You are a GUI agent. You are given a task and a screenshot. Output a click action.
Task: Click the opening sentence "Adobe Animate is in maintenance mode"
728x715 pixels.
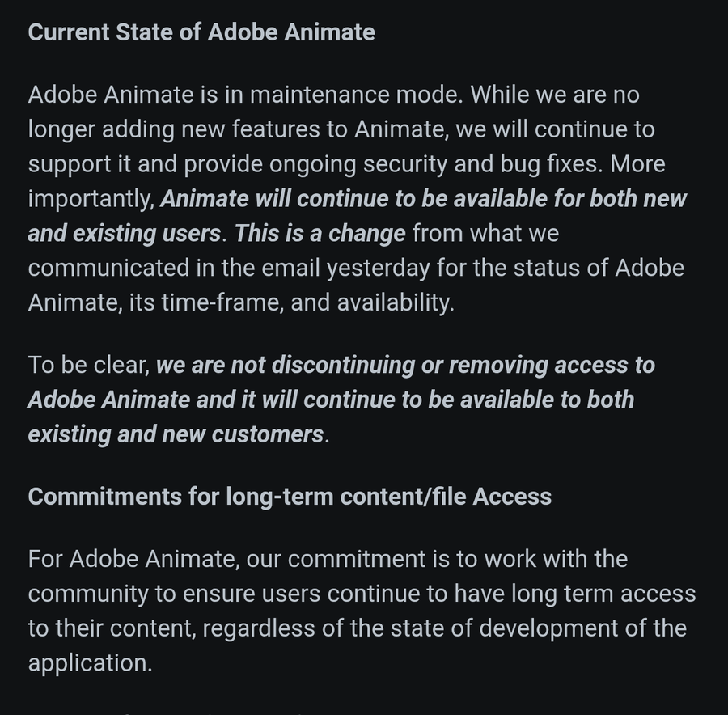click(243, 95)
